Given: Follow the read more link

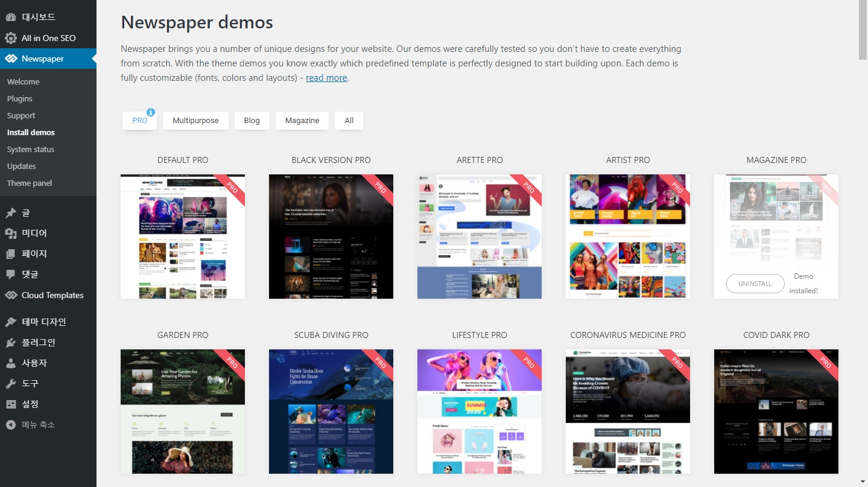Looking at the screenshot, I should click(326, 78).
